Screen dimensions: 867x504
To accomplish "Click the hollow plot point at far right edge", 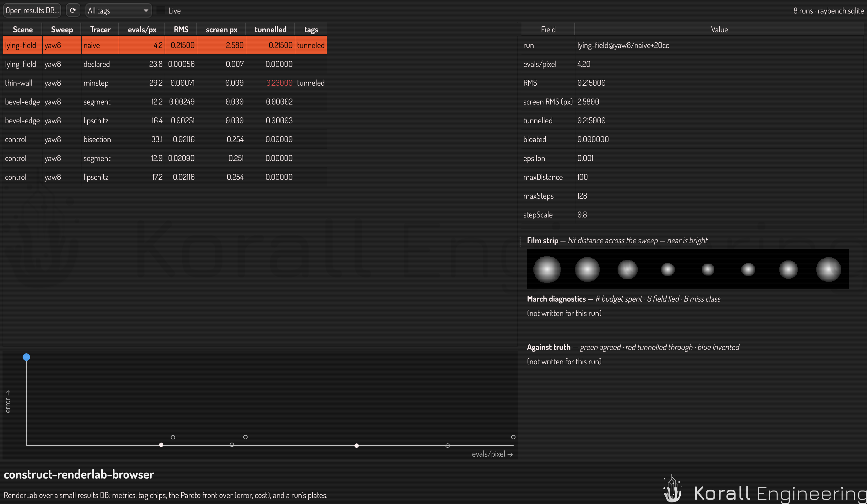I will pos(513,437).
